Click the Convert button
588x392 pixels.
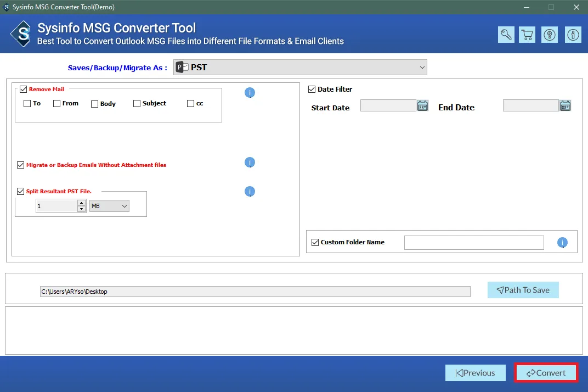546,373
